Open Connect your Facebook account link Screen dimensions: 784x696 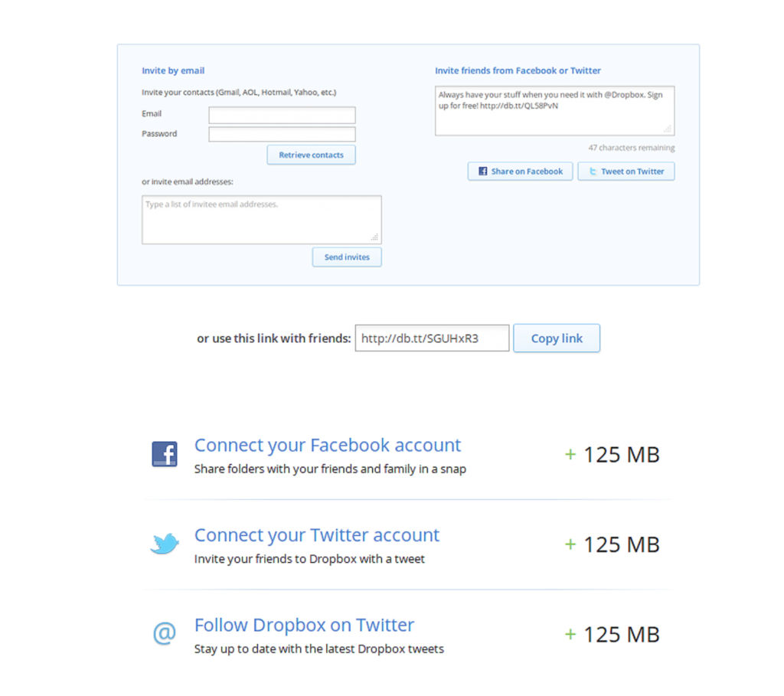click(x=328, y=445)
